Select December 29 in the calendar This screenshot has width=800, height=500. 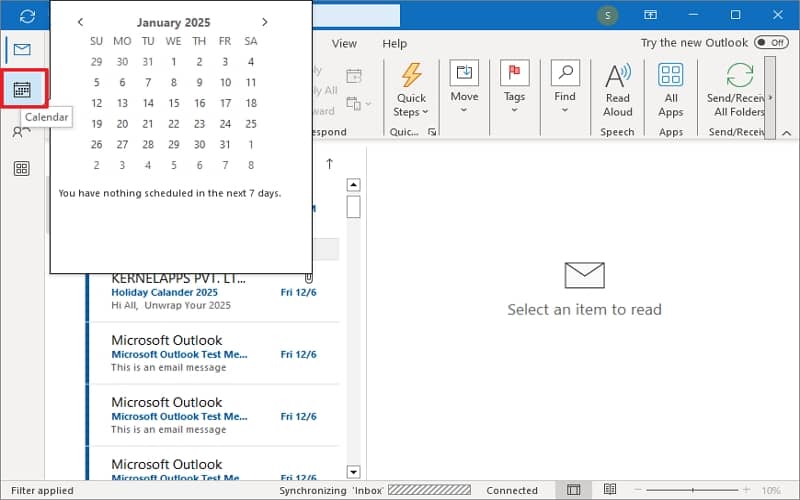(x=96, y=62)
